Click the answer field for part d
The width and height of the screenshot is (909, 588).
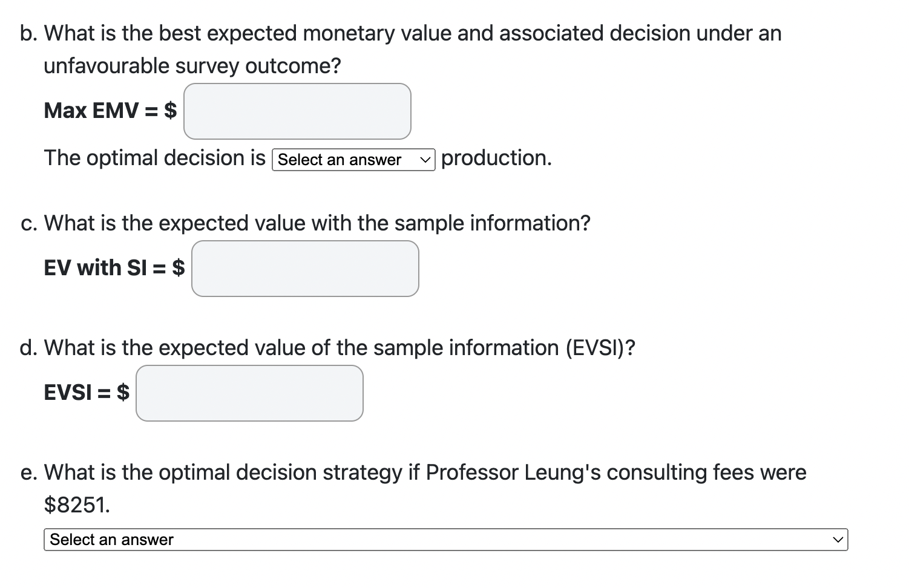249,393
